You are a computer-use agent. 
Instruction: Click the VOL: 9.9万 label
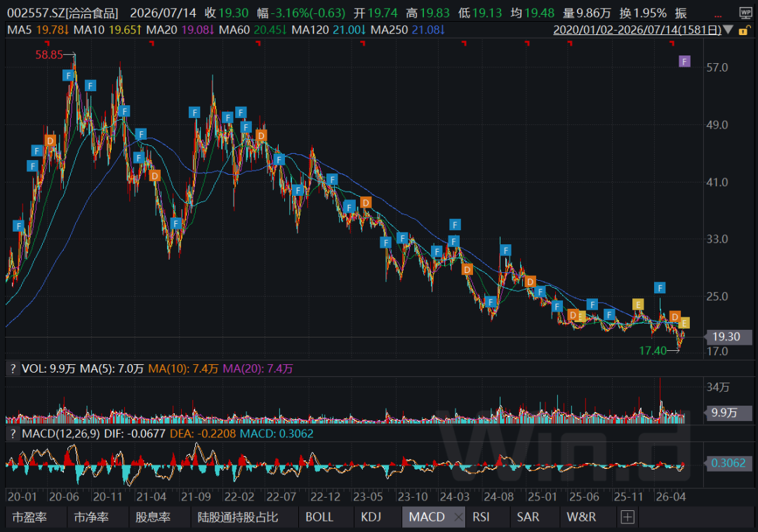coord(48,368)
